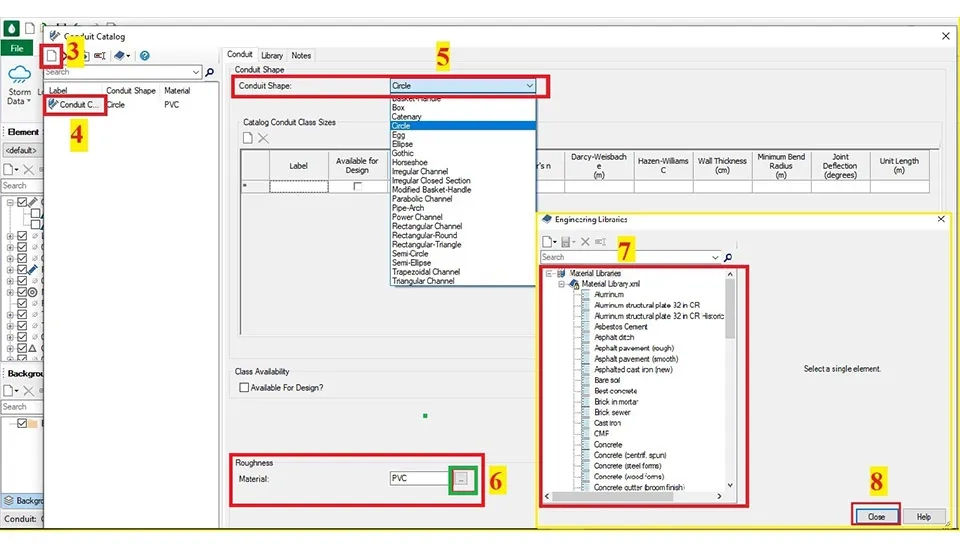Image resolution: width=960 pixels, height=548 pixels.
Task: Click the search icon in Engineering Libraries
Action: [x=727, y=257]
